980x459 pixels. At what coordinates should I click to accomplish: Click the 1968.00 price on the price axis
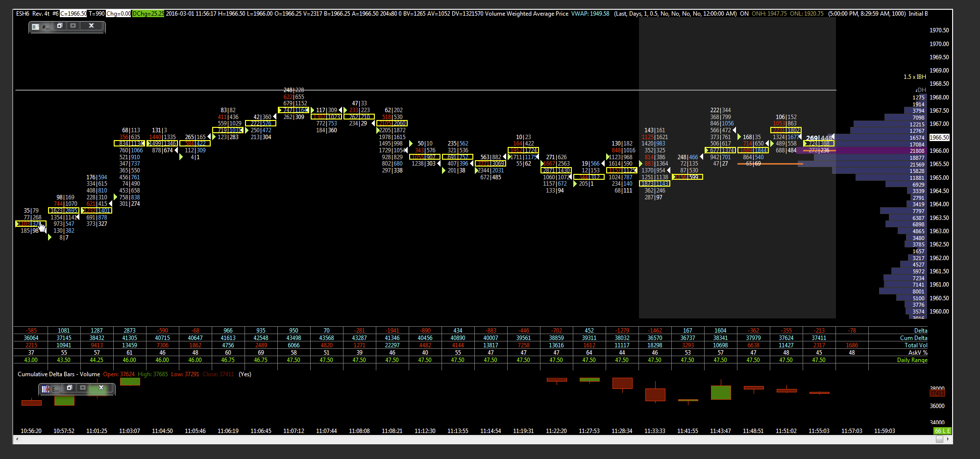[939, 97]
